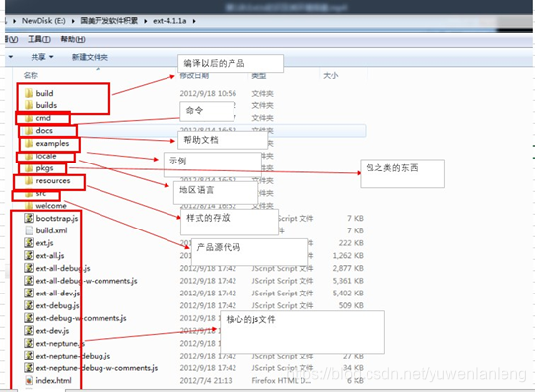Click ext-4.1.1a breadcrumb segment
This screenshot has width=535, height=392.
coord(169,21)
